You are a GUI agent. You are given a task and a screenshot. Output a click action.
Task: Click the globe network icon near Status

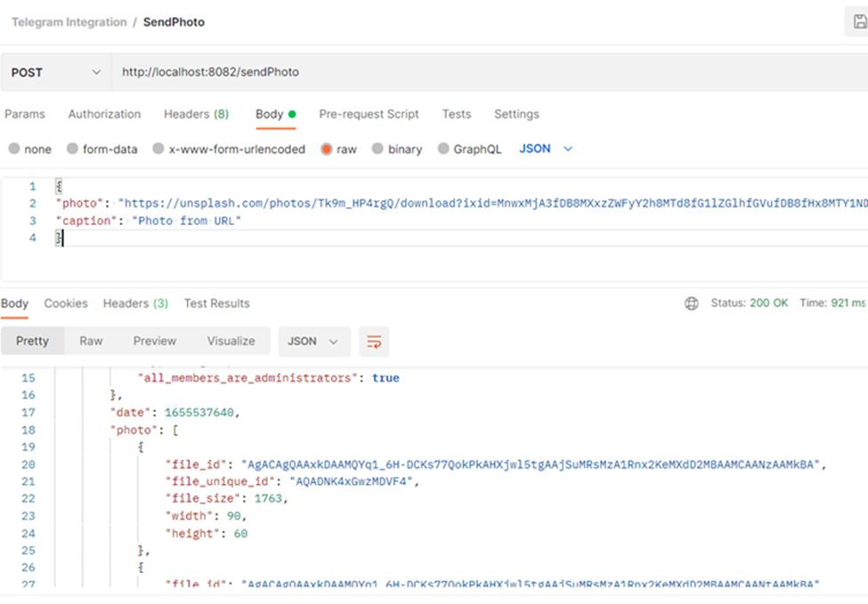692,303
